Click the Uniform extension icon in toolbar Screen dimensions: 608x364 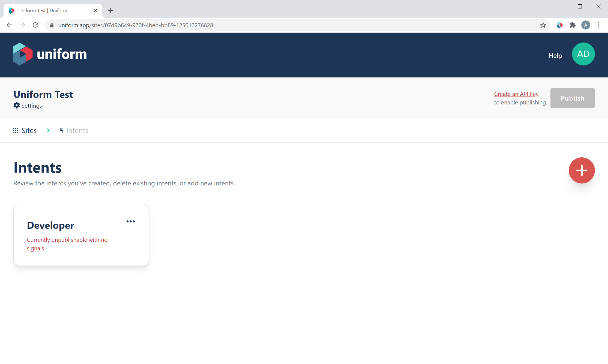559,25
